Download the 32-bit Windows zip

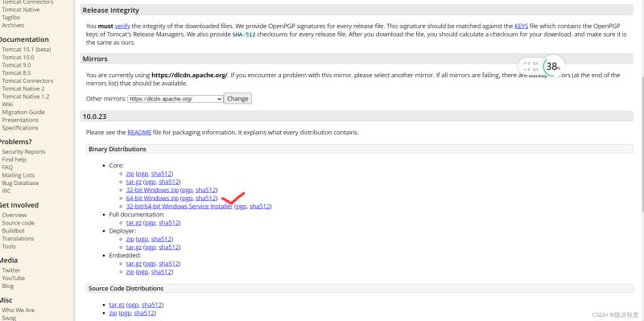point(152,190)
